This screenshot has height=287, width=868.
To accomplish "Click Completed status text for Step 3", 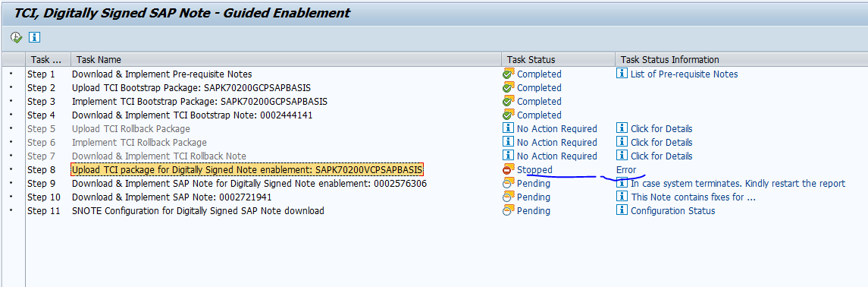I will [539, 102].
